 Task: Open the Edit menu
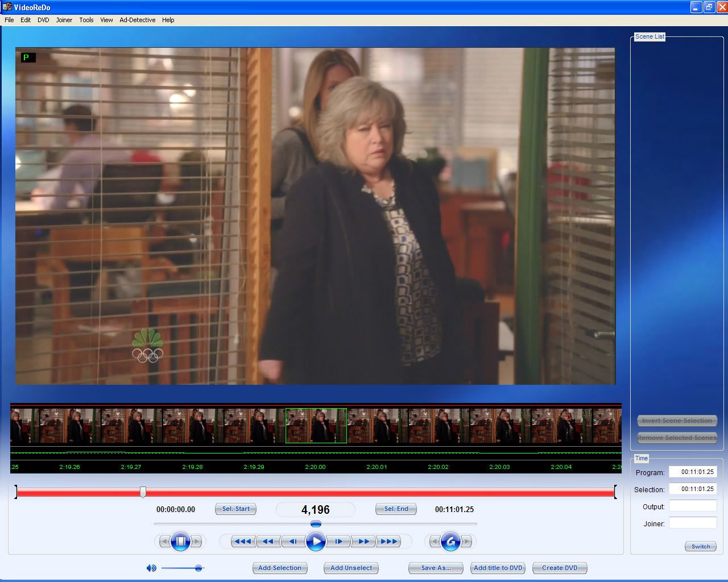(x=26, y=20)
